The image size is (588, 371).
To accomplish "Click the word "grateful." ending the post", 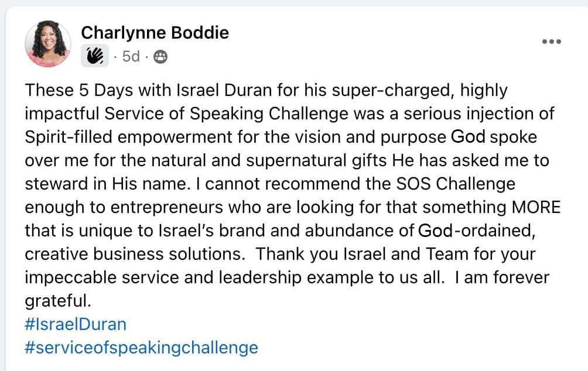I will coord(58,301).
